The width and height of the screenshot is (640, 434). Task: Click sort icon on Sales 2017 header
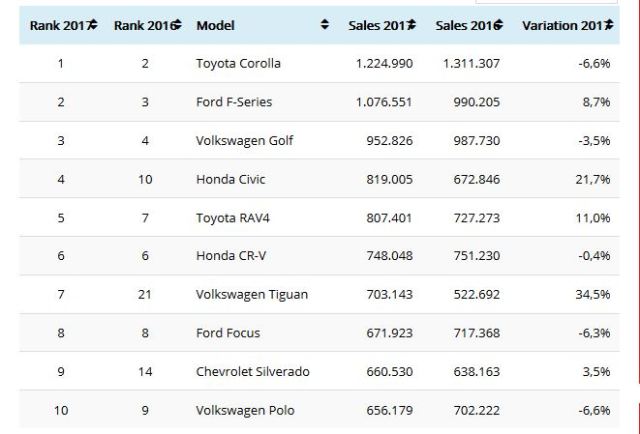click(412, 24)
